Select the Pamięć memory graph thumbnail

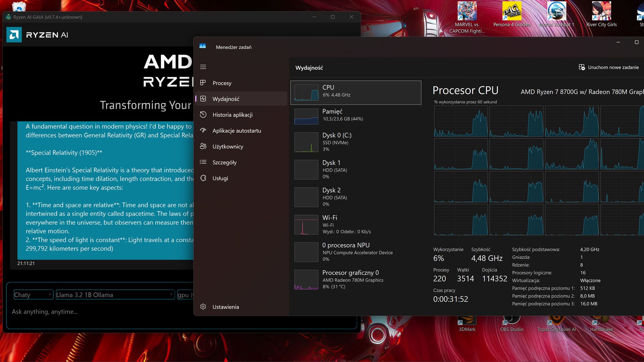[306, 116]
